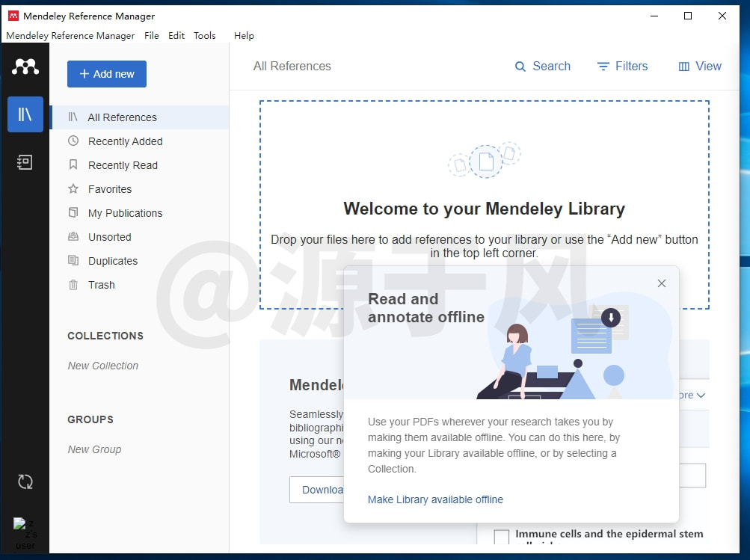Screen dimensions: 750x560
Task: Click the All References page heading
Action: (x=292, y=66)
